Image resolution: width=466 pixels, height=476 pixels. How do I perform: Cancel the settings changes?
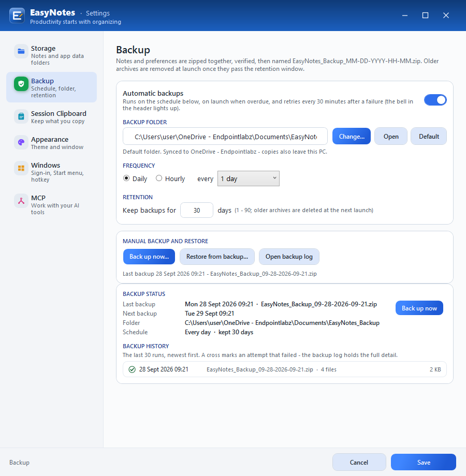pyautogui.click(x=359, y=462)
